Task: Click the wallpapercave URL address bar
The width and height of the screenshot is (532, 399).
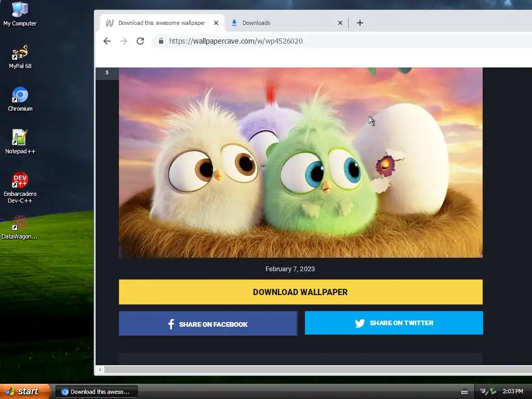Action: pos(343,41)
